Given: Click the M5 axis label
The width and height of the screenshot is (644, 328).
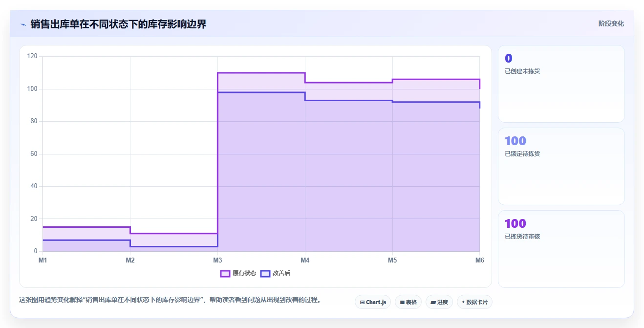Looking at the screenshot, I should click(x=392, y=260).
